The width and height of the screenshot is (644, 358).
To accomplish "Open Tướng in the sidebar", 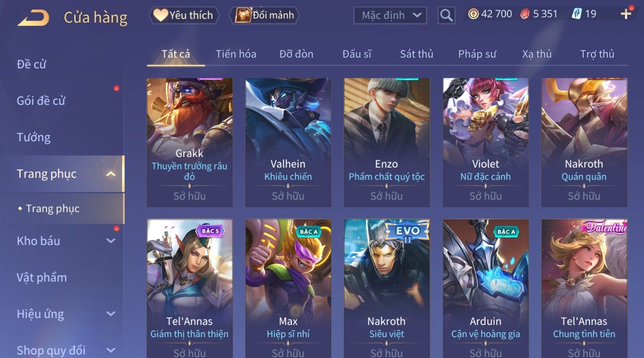I will tap(34, 137).
